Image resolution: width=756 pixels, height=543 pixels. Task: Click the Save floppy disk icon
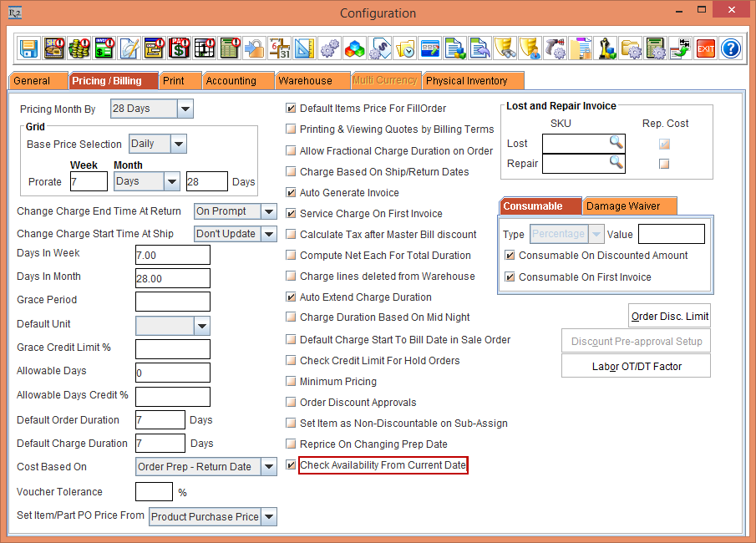[x=29, y=48]
